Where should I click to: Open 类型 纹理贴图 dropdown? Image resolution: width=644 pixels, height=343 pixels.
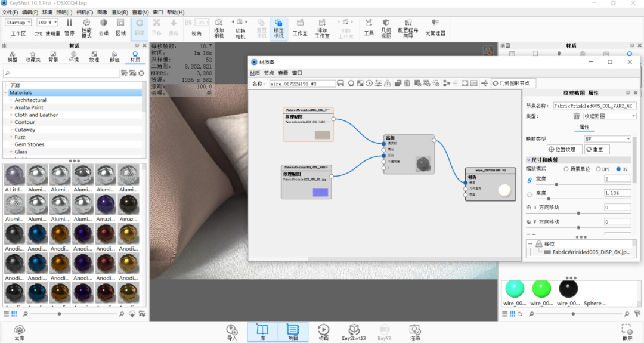pyautogui.click(x=609, y=116)
